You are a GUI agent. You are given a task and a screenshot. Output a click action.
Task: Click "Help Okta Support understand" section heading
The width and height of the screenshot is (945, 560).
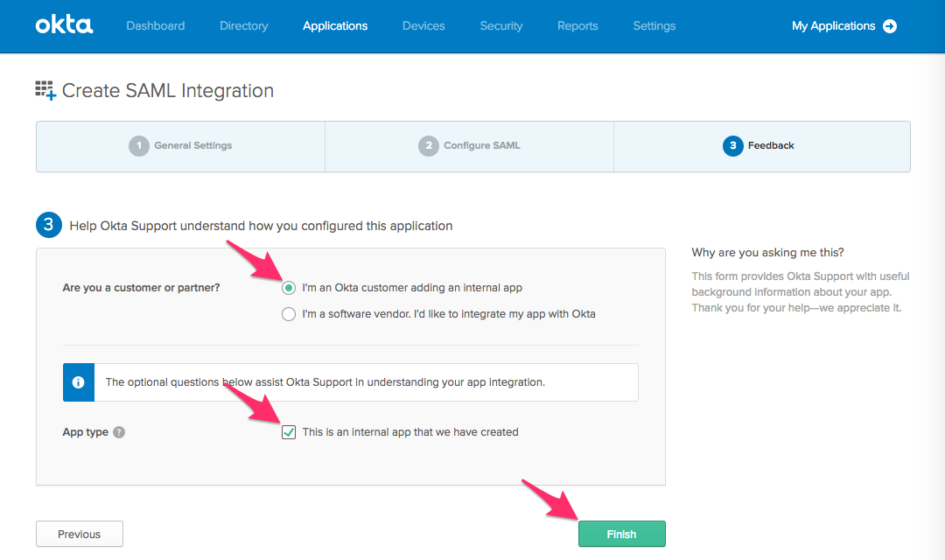pyautogui.click(x=261, y=226)
